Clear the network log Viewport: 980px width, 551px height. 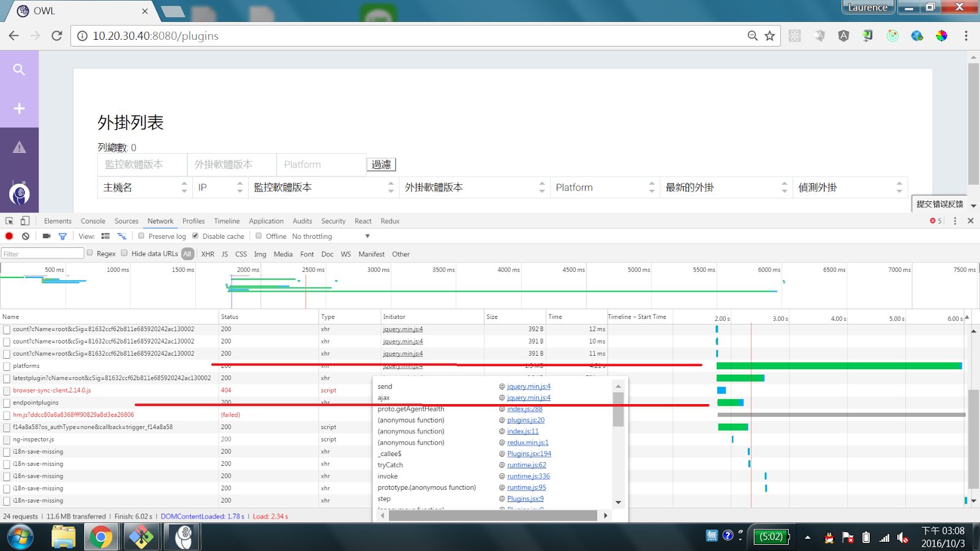[x=26, y=236]
